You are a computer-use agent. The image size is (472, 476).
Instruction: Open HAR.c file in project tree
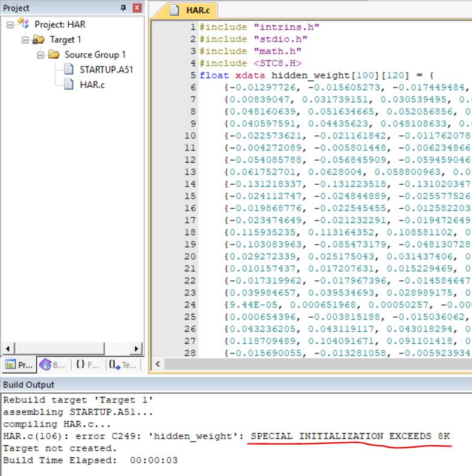coord(92,85)
